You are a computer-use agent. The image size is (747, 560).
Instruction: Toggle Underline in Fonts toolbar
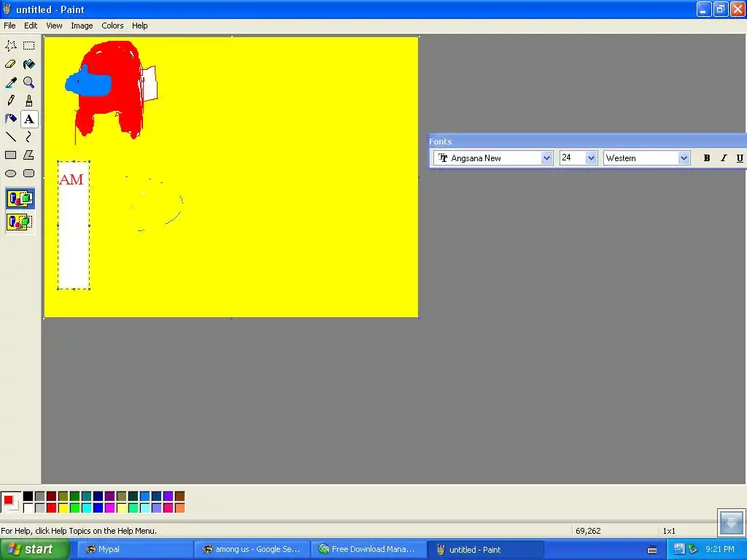click(x=740, y=158)
